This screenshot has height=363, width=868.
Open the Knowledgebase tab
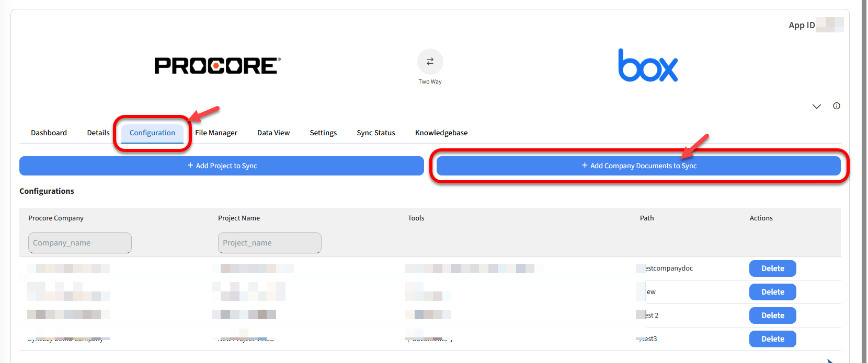click(x=441, y=133)
